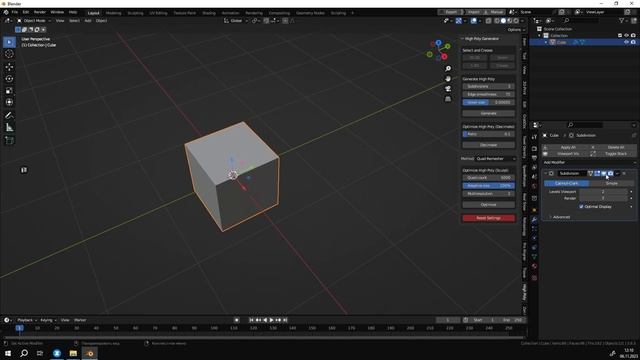Open the viewport Options dropdown
640x360 pixels.
click(x=516, y=30)
